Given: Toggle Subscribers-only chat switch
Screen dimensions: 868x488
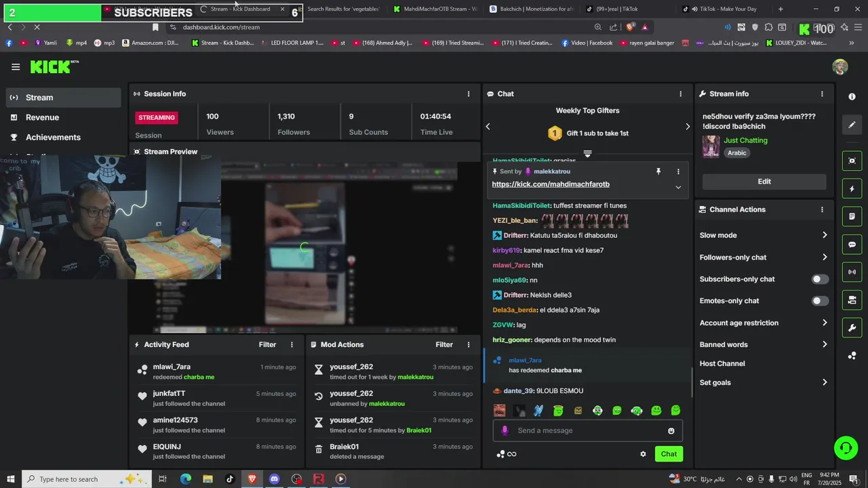Looking at the screenshot, I should pyautogui.click(x=820, y=279).
